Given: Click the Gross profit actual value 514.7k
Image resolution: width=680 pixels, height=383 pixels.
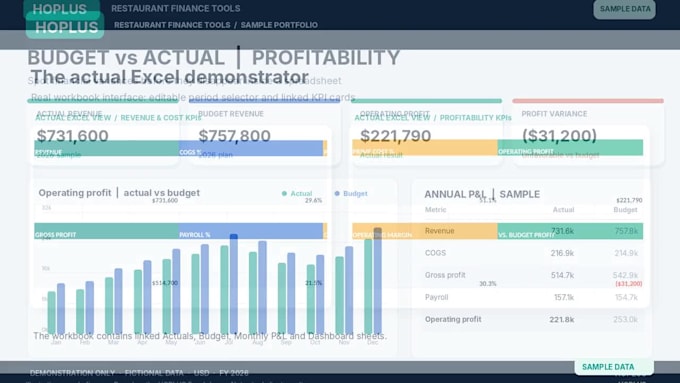Looking at the screenshot, I should click(x=562, y=275).
